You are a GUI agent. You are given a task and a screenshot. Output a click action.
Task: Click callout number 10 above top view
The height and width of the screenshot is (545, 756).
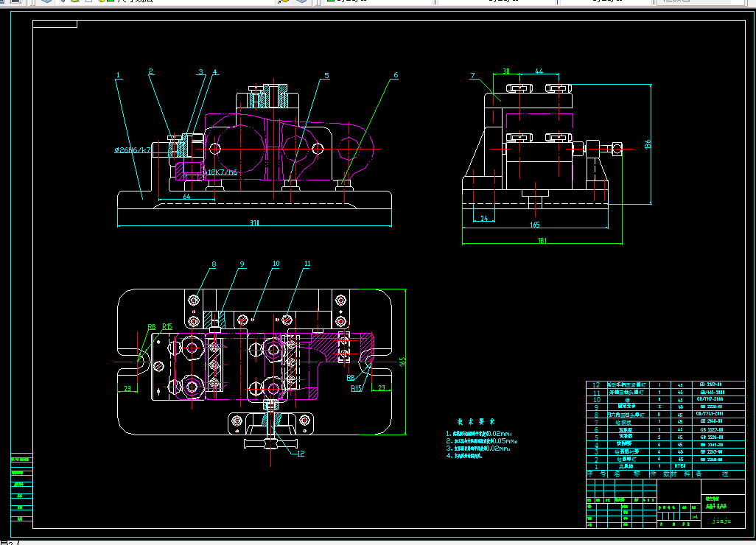pyautogui.click(x=276, y=264)
